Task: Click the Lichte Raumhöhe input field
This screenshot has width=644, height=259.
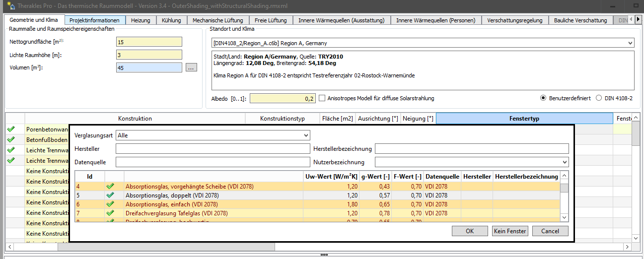Action: coord(149,55)
